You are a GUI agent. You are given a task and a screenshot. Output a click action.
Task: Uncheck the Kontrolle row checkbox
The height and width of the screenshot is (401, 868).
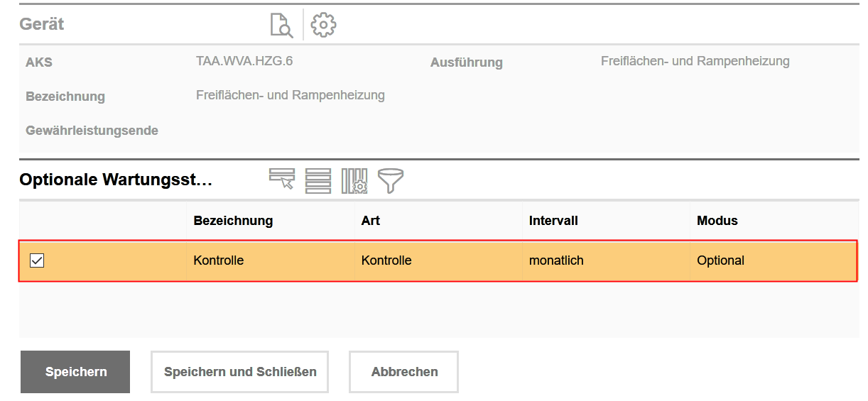pos(37,260)
